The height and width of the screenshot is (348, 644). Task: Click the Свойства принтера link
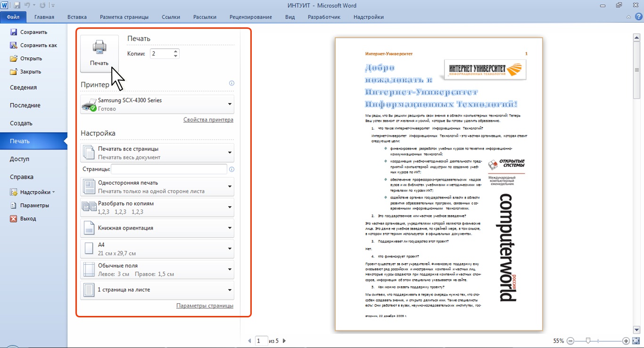[x=208, y=120]
